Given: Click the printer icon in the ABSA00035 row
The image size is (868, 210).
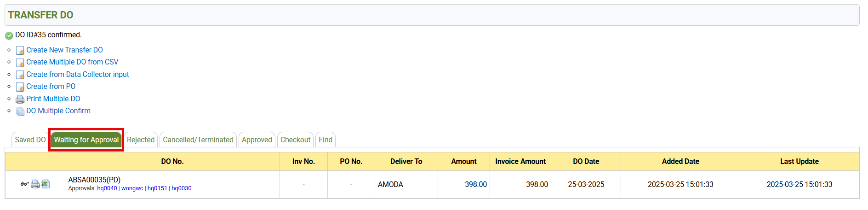Looking at the screenshot, I should (35, 184).
